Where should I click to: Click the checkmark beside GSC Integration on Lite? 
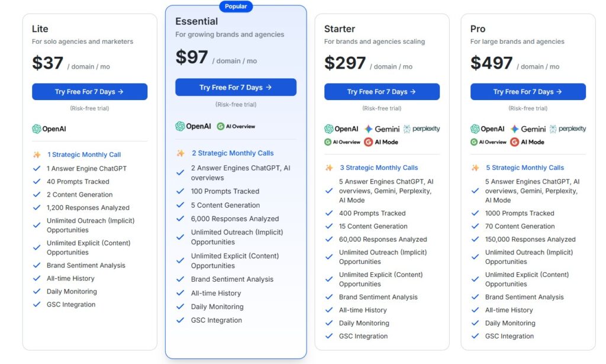pos(37,304)
